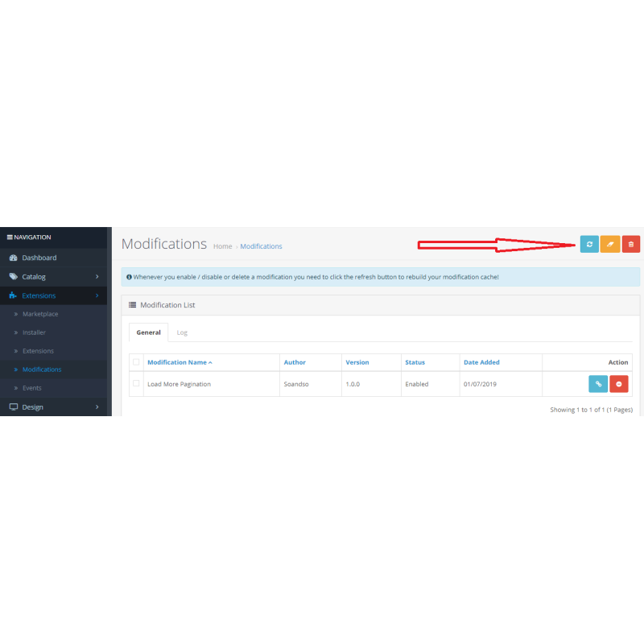Expand the Design menu chevron
The height and width of the screenshot is (644, 644).
(x=97, y=407)
